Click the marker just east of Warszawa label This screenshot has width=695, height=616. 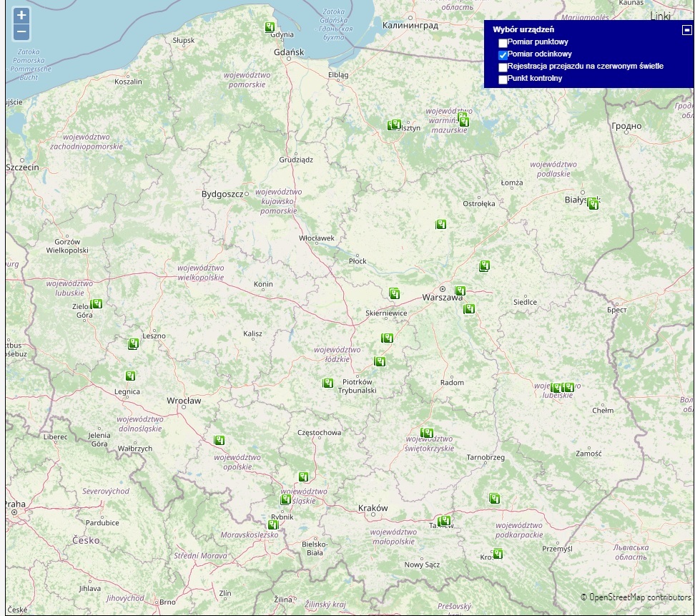460,291
